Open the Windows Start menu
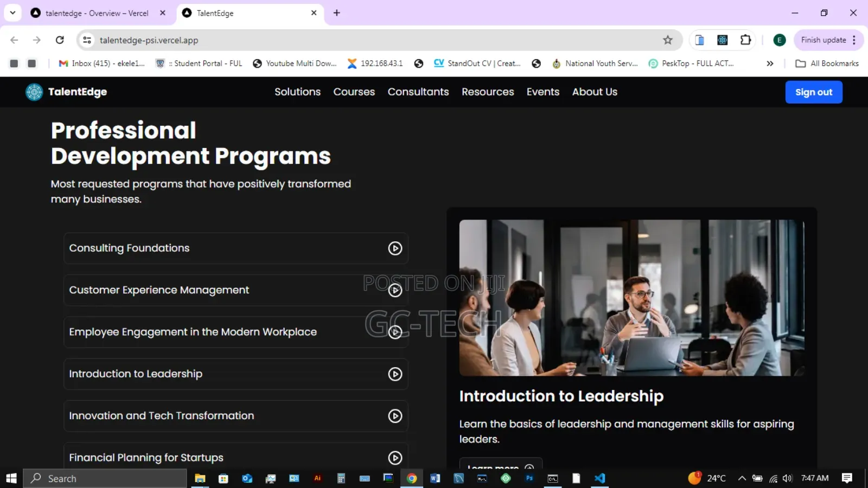 [11, 478]
